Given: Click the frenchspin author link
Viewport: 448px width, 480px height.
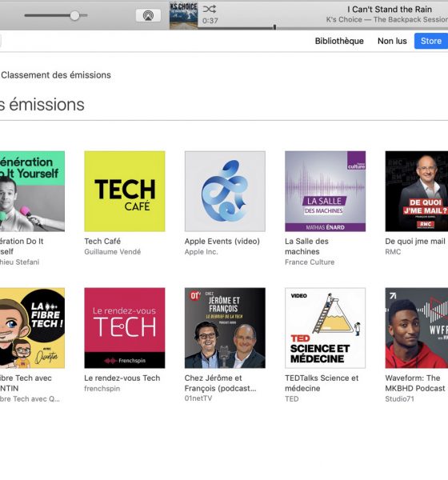Looking at the screenshot, I should [102, 389].
